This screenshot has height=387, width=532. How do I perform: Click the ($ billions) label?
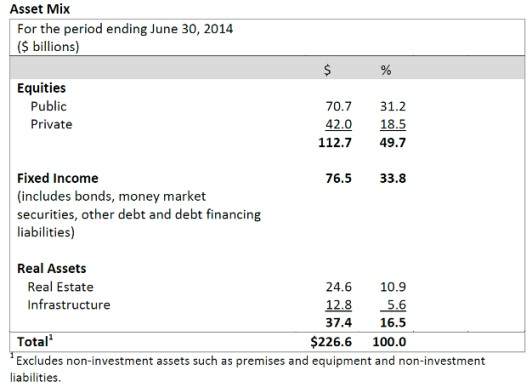48,46
